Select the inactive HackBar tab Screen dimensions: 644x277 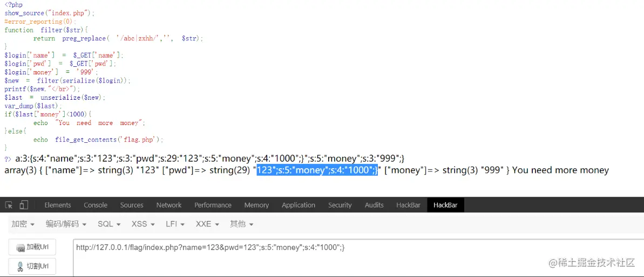point(408,205)
